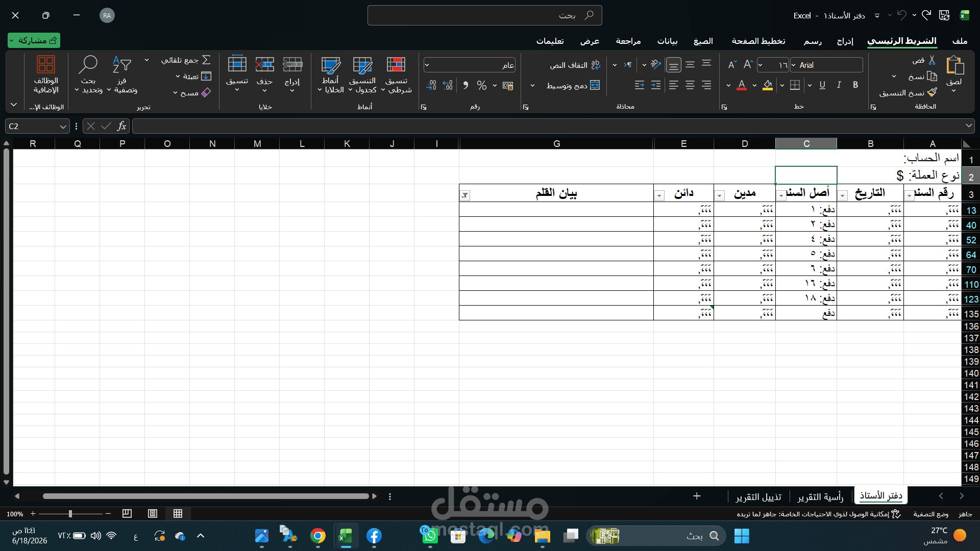This screenshot has height=551, width=980.
Task: Open filter dropdown for التاريخ
Action: [843, 195]
